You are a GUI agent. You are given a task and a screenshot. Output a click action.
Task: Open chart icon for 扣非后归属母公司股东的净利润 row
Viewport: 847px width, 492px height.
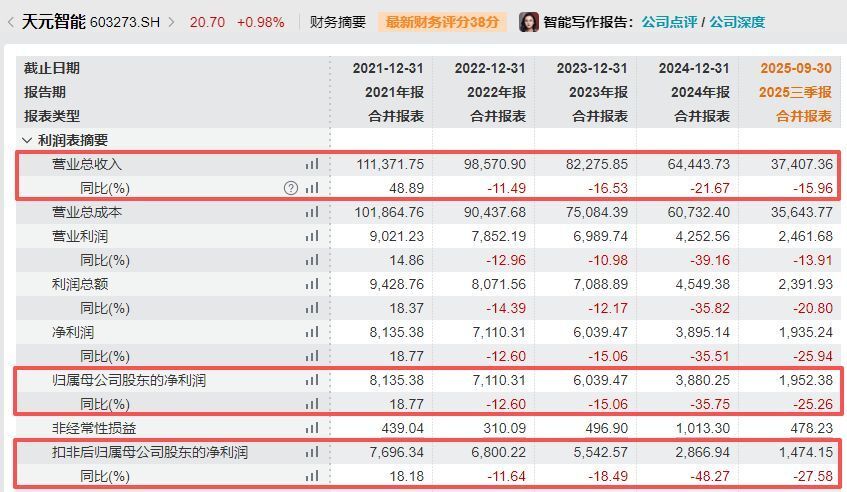(x=312, y=451)
